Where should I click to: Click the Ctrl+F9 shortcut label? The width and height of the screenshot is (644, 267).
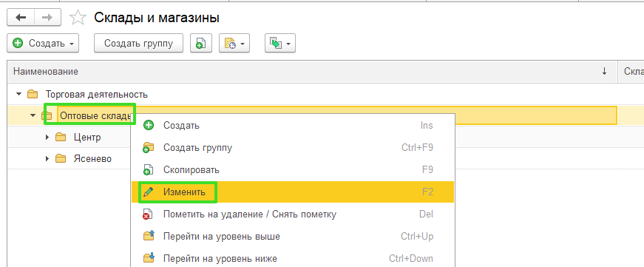click(417, 148)
